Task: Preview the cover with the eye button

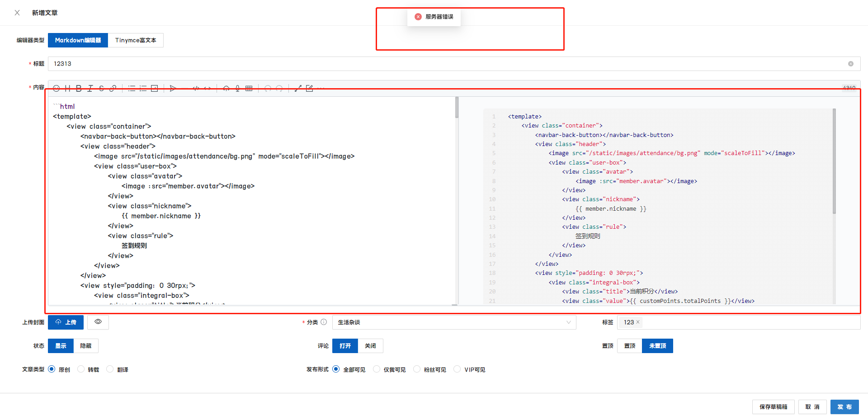Action: tap(98, 322)
